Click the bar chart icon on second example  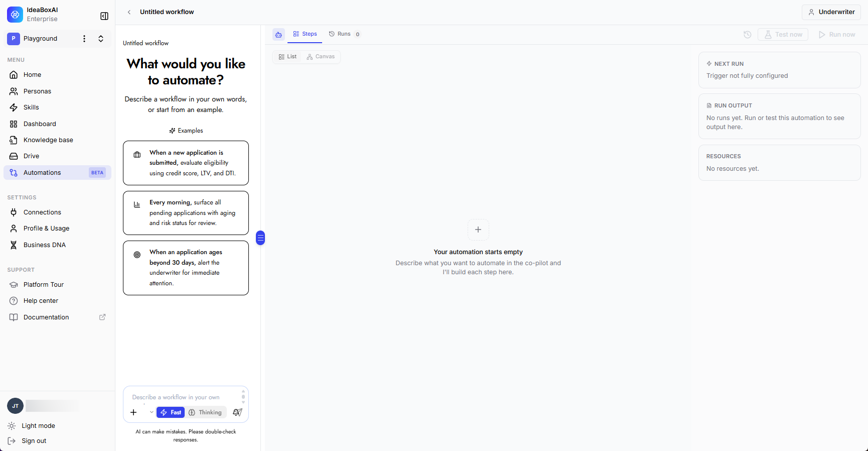tap(137, 204)
